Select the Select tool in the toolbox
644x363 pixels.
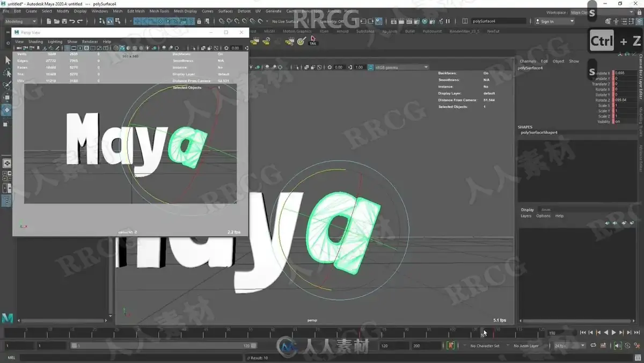point(7,60)
